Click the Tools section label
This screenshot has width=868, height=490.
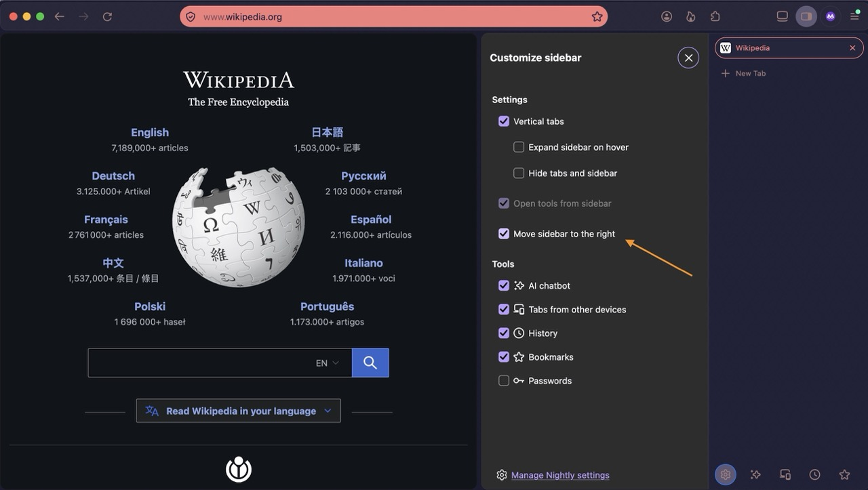503,264
